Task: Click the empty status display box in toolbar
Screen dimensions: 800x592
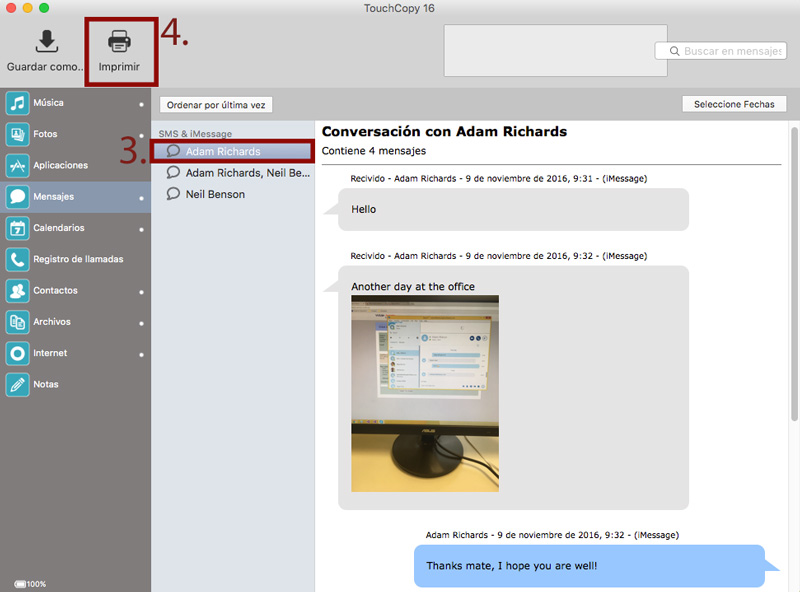Action: [x=556, y=51]
